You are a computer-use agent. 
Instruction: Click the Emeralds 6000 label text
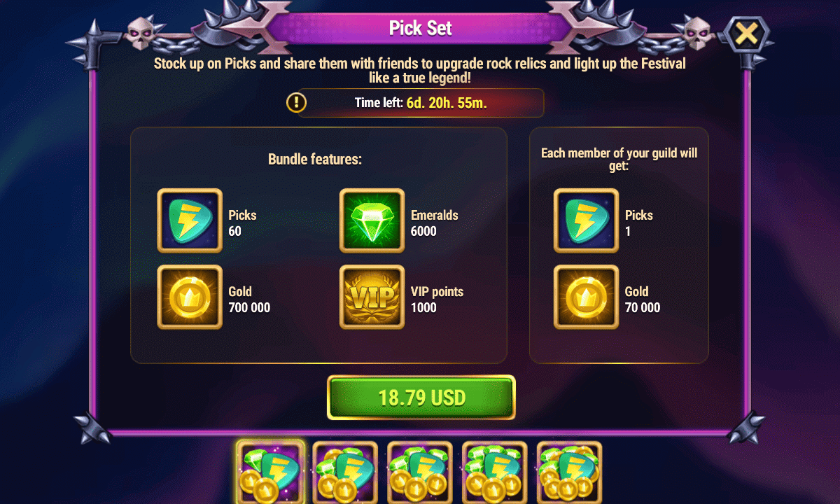pos(434,223)
